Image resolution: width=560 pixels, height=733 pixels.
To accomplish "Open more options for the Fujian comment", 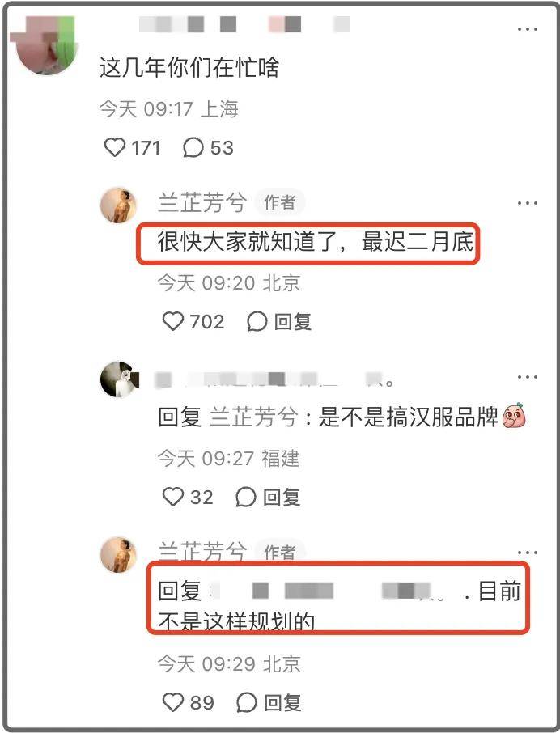I will pos(528,377).
